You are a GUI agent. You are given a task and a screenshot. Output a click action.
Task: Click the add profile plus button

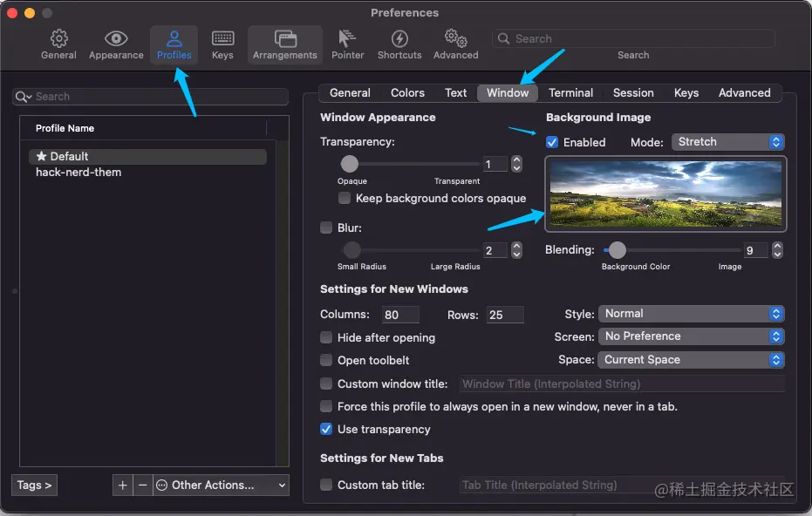(x=123, y=485)
